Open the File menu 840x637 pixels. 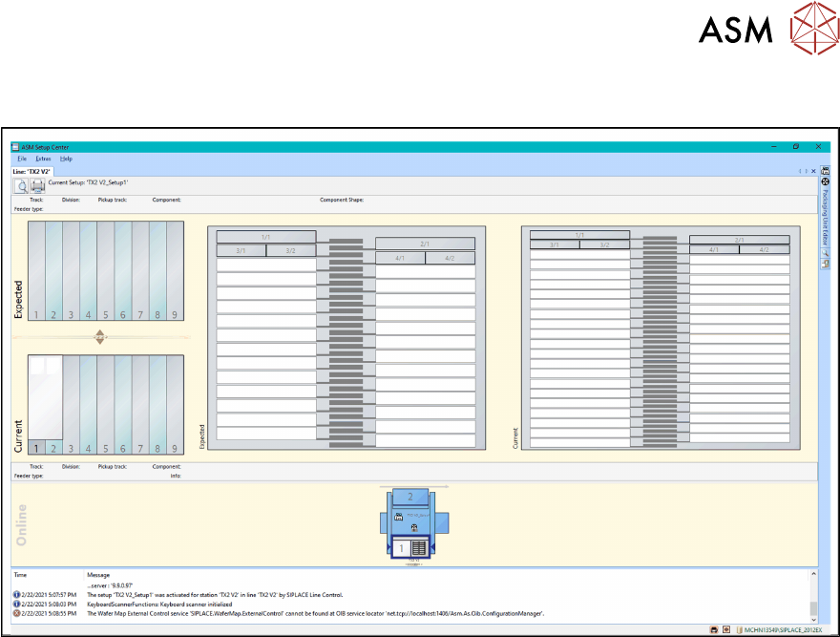21,159
